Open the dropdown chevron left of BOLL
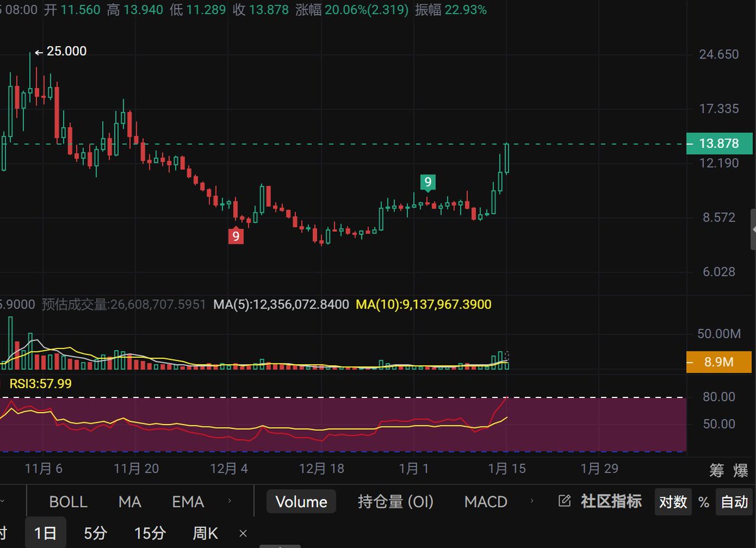 pyautogui.click(x=3, y=501)
